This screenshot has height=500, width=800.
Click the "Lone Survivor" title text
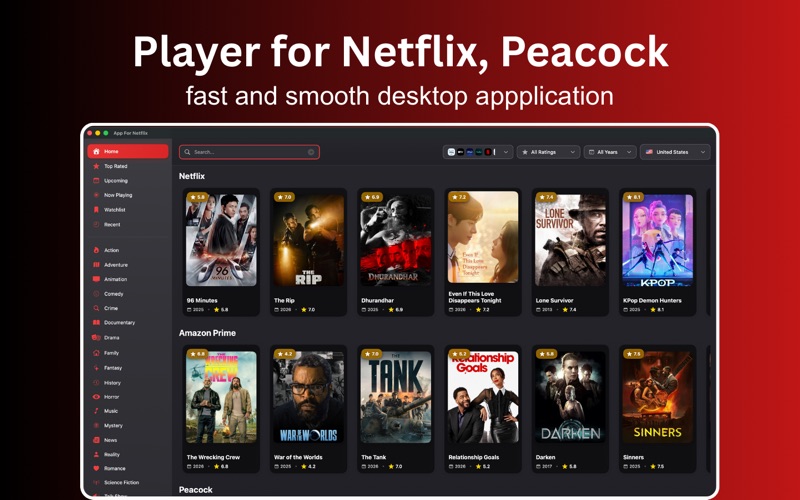tap(554, 301)
